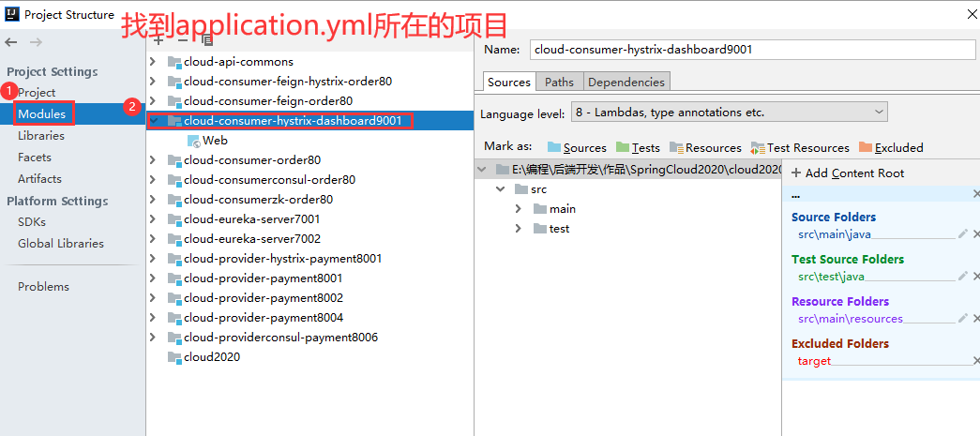The image size is (980, 436).
Task: Click pencil icon beside src\test\java
Action: [963, 276]
